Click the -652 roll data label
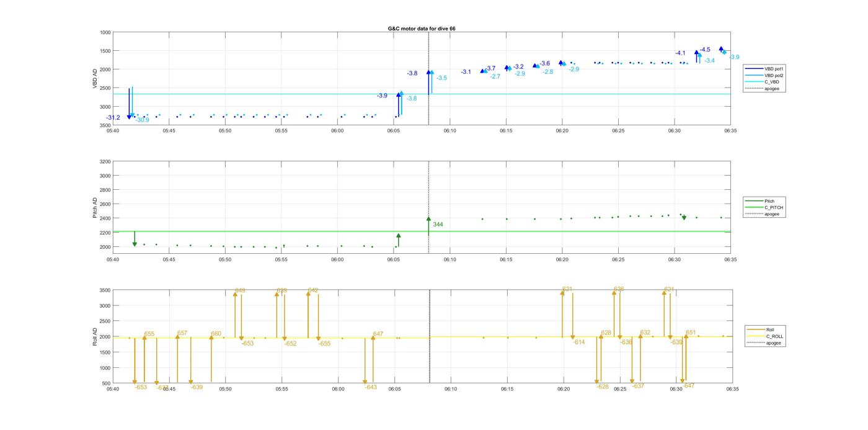This screenshot has width=868, height=430. 290,343
